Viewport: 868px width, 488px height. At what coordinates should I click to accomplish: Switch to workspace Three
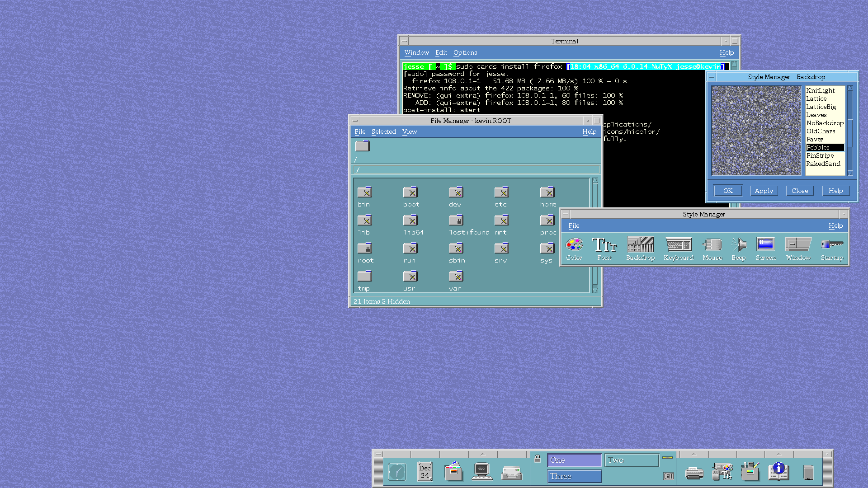point(575,476)
